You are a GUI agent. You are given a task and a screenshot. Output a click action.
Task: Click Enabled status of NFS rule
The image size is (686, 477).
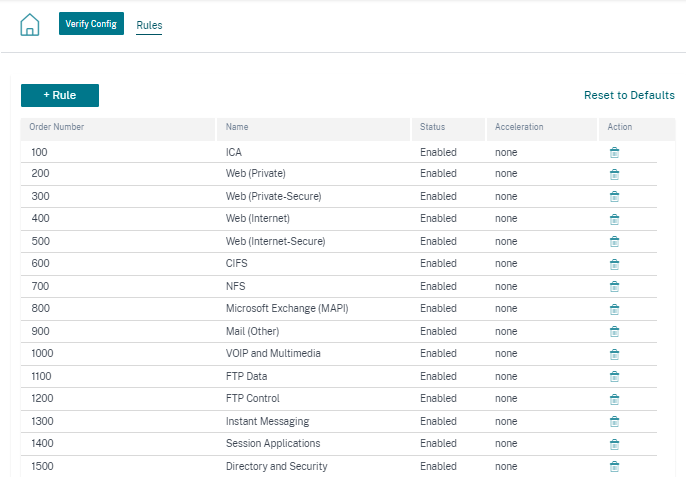[438, 286]
